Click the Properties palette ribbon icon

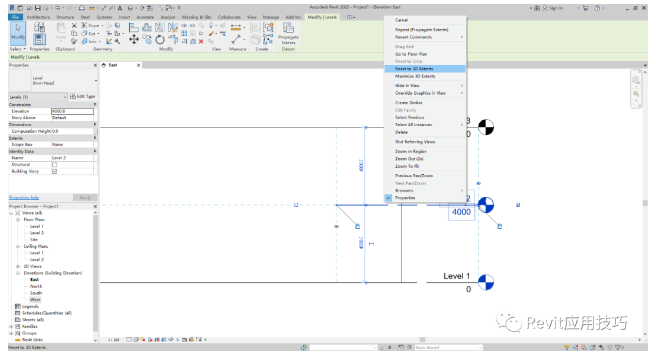point(39,39)
